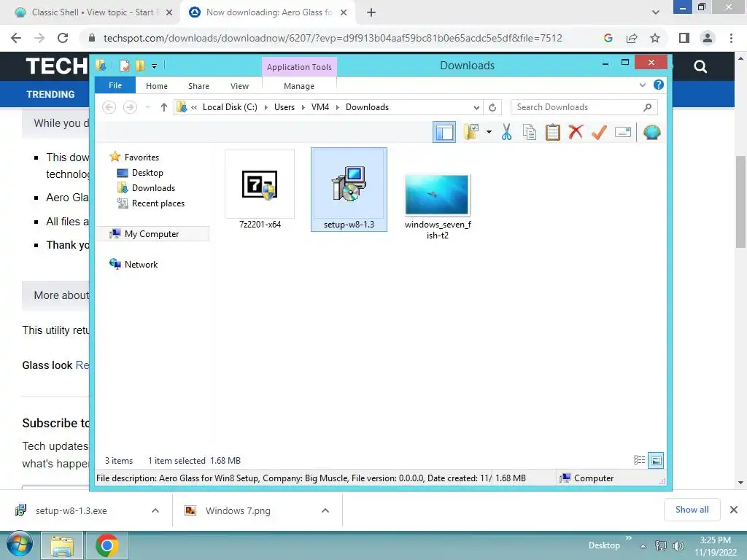Click the Share page icon in Chrome

632,38
